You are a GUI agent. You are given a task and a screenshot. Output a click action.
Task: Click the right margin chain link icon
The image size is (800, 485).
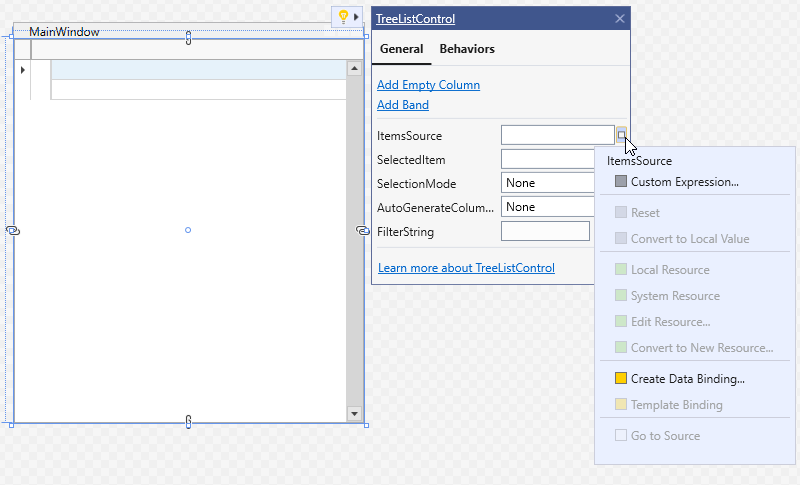point(362,231)
